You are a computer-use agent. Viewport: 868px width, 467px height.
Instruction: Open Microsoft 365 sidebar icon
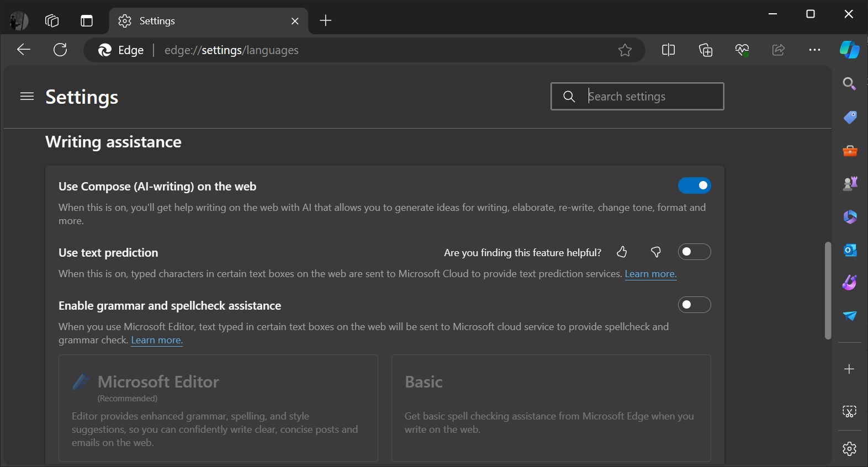(x=850, y=216)
